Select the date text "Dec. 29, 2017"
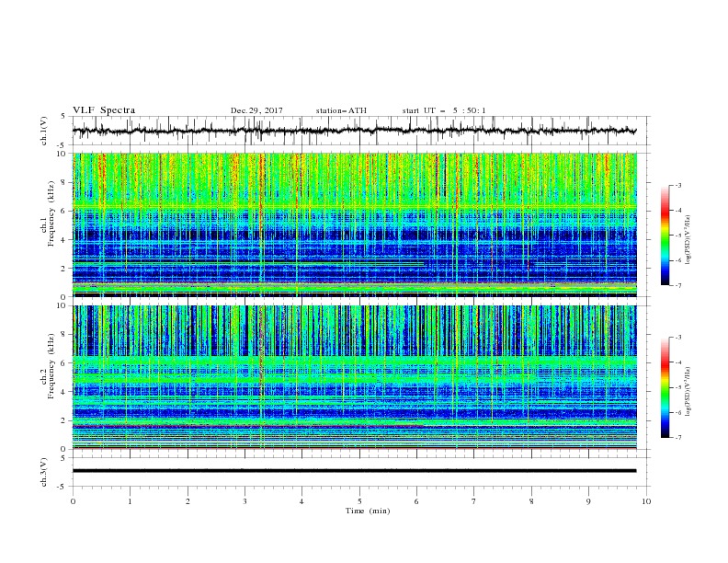728x563 pixels. tap(256, 110)
